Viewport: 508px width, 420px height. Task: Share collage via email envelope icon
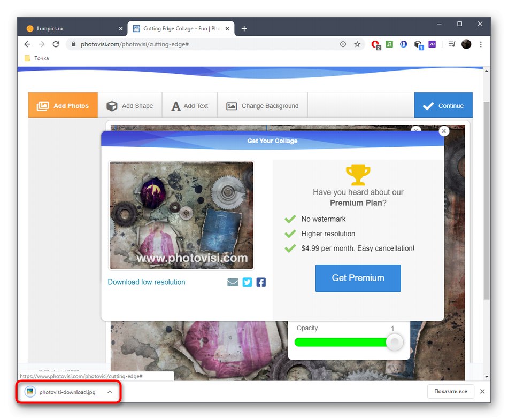point(233,282)
